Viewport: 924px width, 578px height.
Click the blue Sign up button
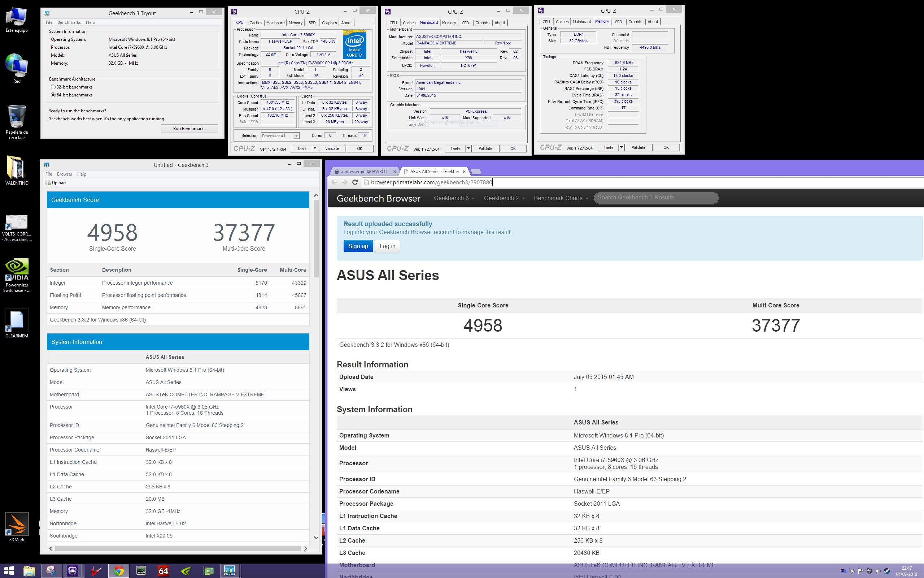[358, 246]
